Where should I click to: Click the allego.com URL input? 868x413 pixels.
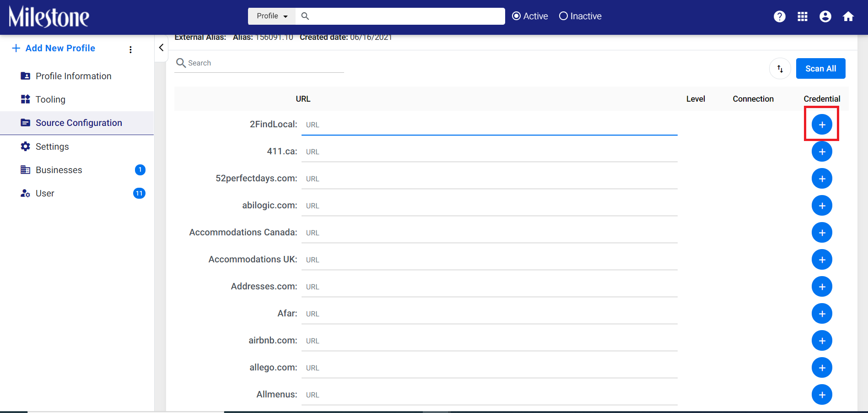(x=489, y=368)
